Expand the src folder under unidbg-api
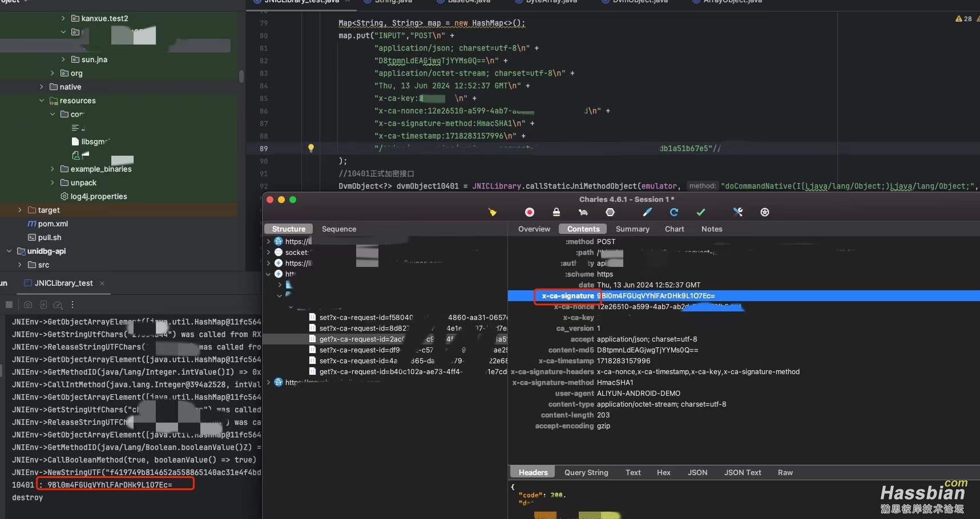Screen dimensions: 980x519 [20, 265]
